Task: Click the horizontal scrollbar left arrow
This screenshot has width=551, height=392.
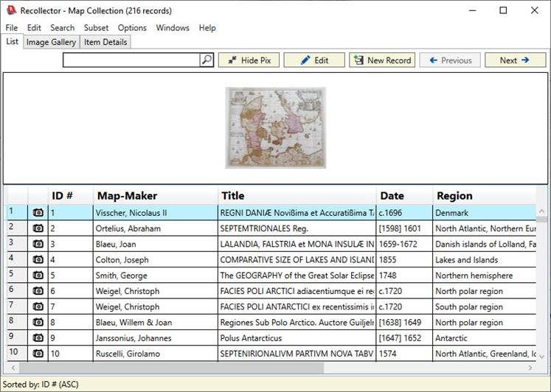Action: click(13, 368)
